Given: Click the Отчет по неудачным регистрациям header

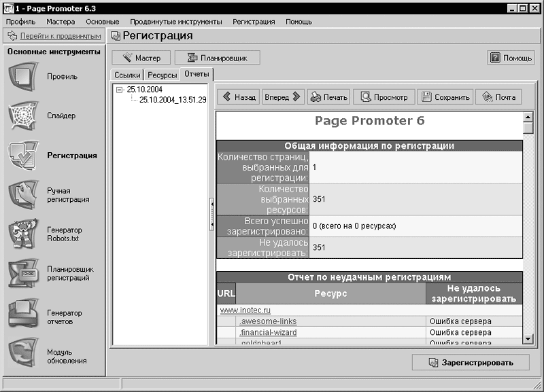Looking at the screenshot, I should point(369,277).
